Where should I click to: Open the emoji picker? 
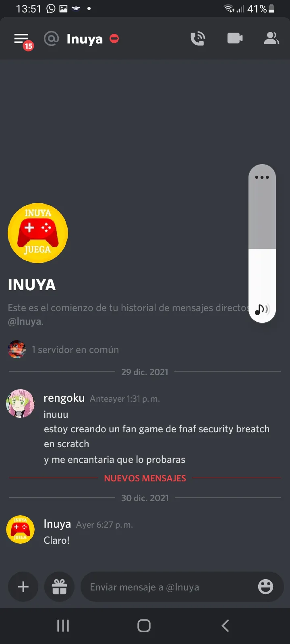265,586
